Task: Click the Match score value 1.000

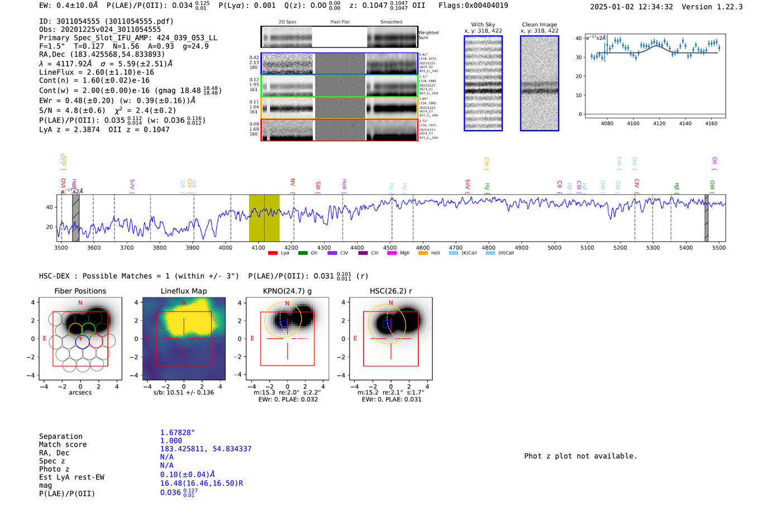Action: click(x=171, y=440)
